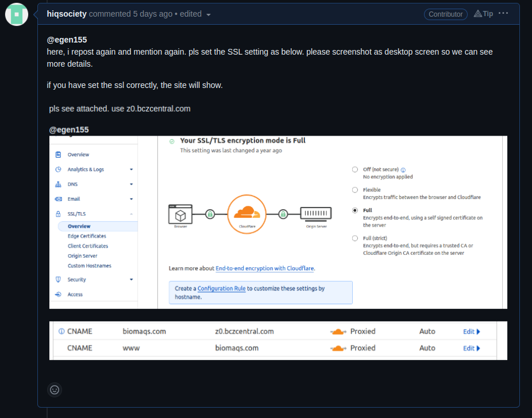Open the emoji reaction picker
532x418 pixels.
pos(55,390)
